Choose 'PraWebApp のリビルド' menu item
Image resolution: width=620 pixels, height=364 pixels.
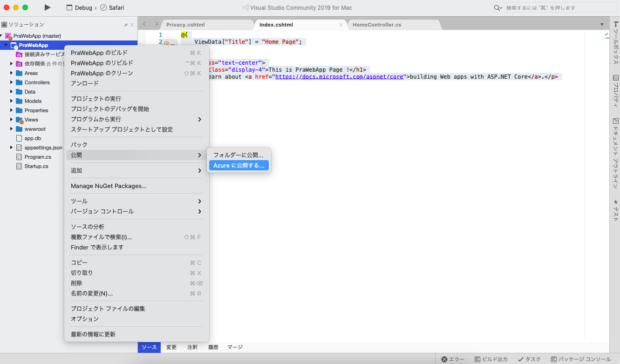point(136,63)
